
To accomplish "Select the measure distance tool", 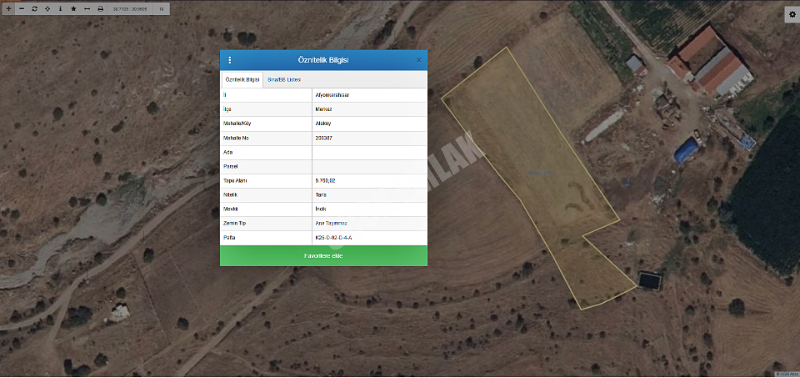I will click(87, 9).
